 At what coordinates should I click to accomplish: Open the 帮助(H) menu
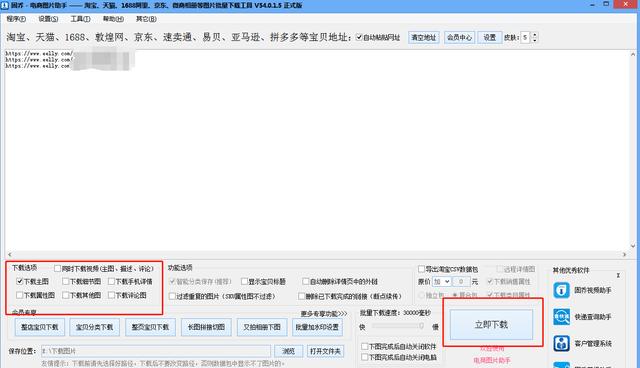click(x=113, y=19)
